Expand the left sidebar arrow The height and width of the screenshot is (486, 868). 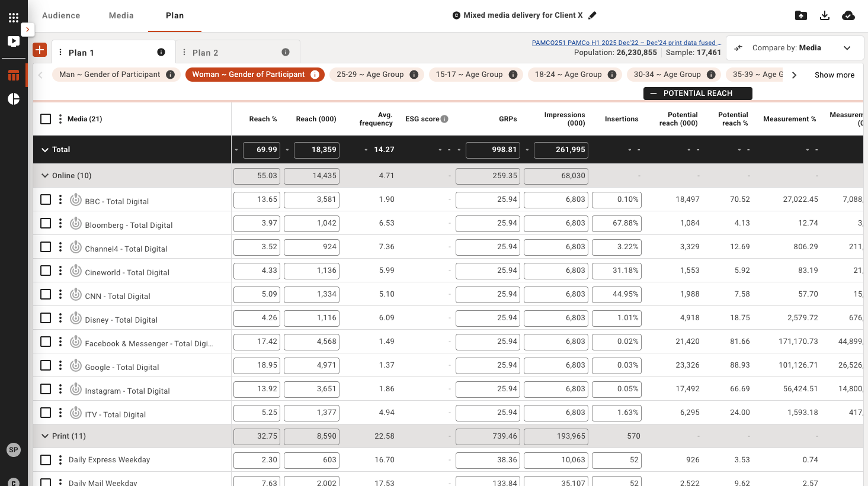pos(27,29)
